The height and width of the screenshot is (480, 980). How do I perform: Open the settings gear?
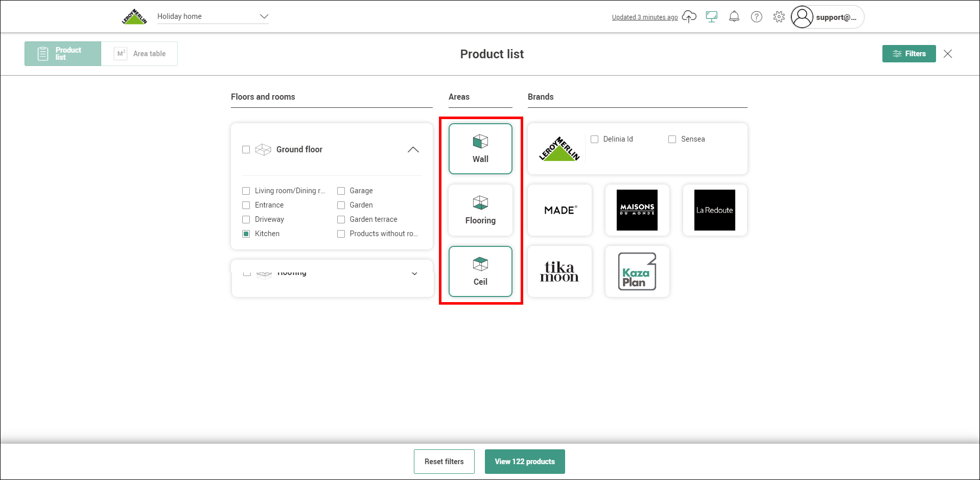pos(779,16)
